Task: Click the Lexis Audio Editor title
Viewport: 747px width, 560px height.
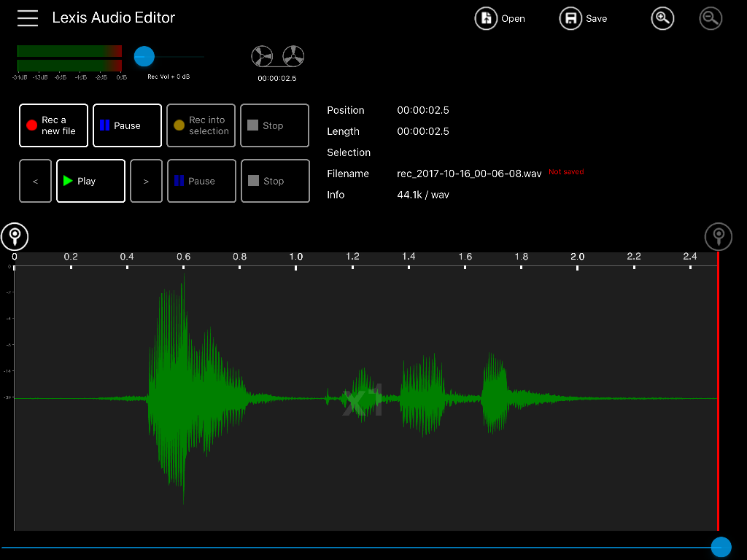Action: coord(113,17)
